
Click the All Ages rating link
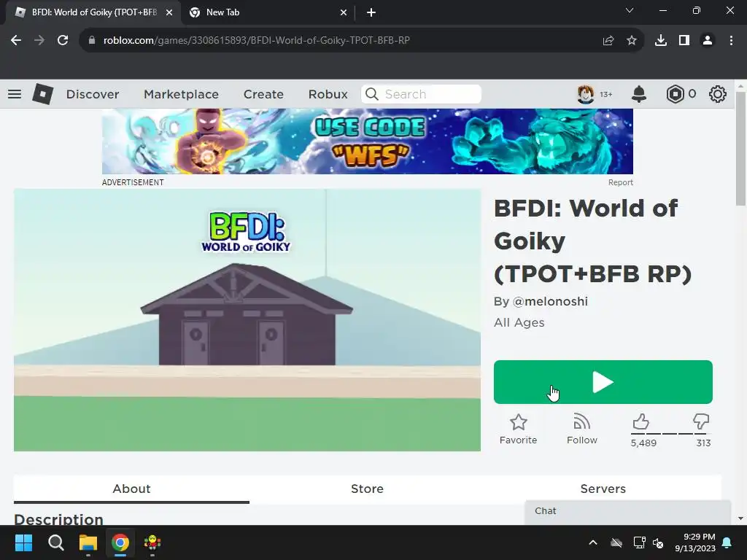pyautogui.click(x=519, y=322)
